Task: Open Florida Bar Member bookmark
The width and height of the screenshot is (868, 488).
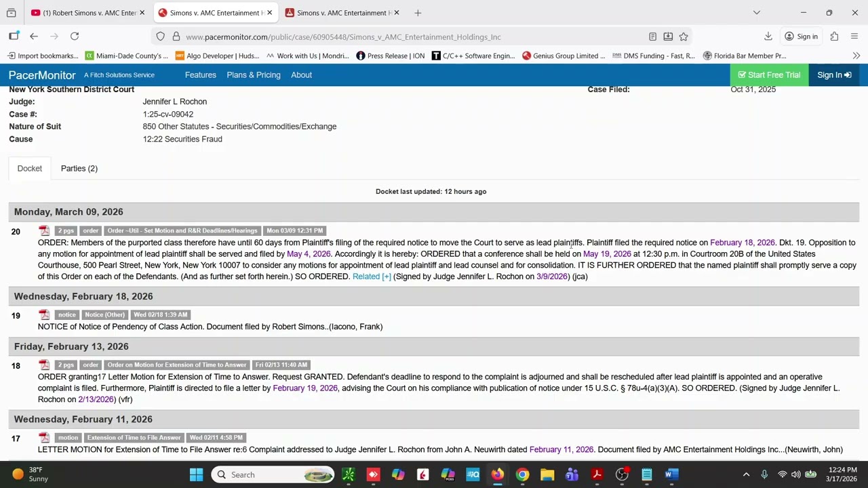Action: click(x=745, y=56)
